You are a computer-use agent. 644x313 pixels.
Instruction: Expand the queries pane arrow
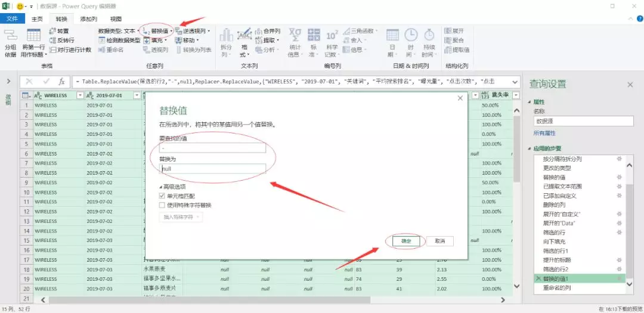[x=8, y=81]
